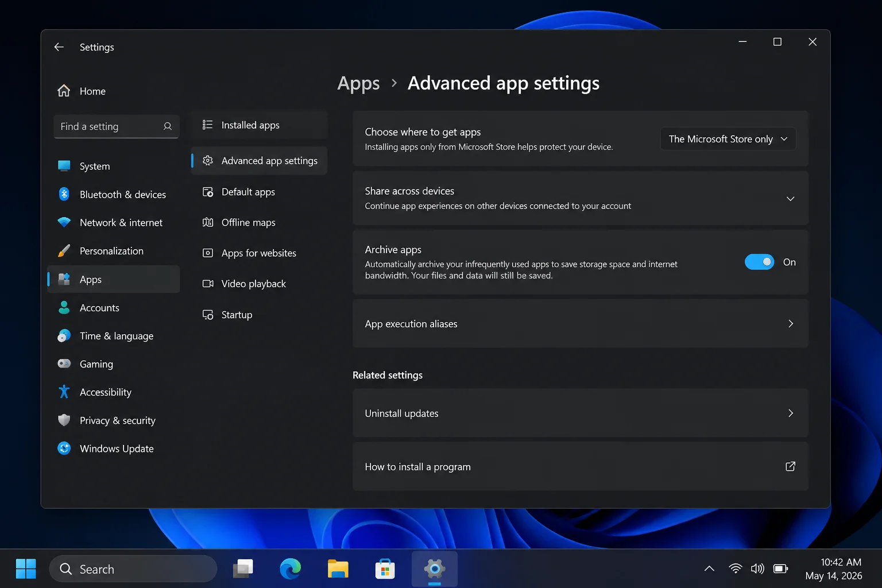Open the Uninstall updates chevron

791,413
